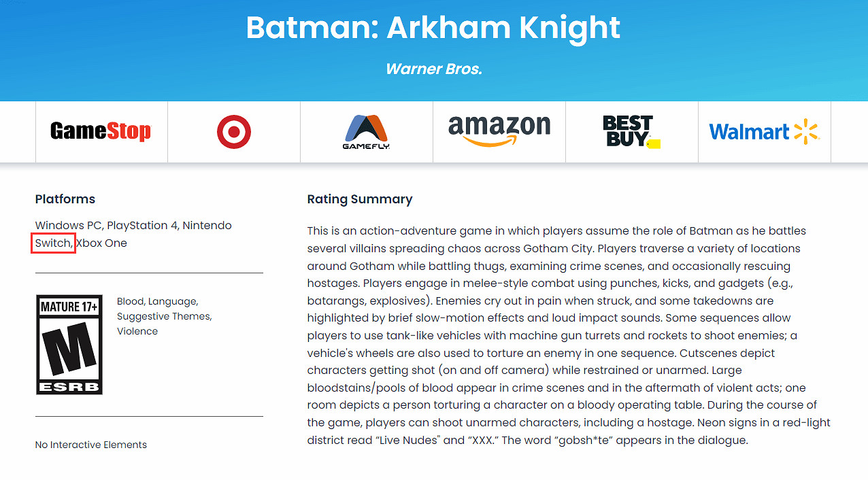
Task: Click the ESRB Mature 17+ rating icon
Action: click(69, 344)
